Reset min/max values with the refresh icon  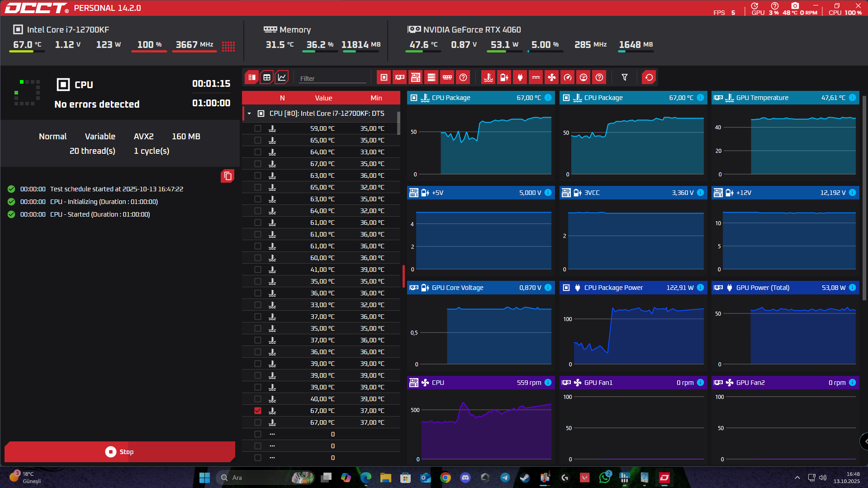649,77
